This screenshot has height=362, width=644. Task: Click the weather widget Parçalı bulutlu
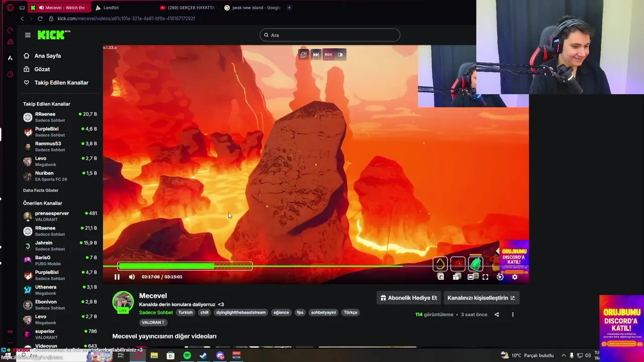tap(527, 355)
